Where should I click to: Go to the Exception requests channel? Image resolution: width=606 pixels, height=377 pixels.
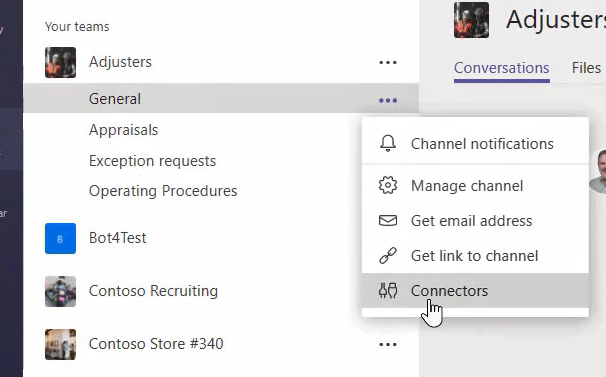(152, 161)
